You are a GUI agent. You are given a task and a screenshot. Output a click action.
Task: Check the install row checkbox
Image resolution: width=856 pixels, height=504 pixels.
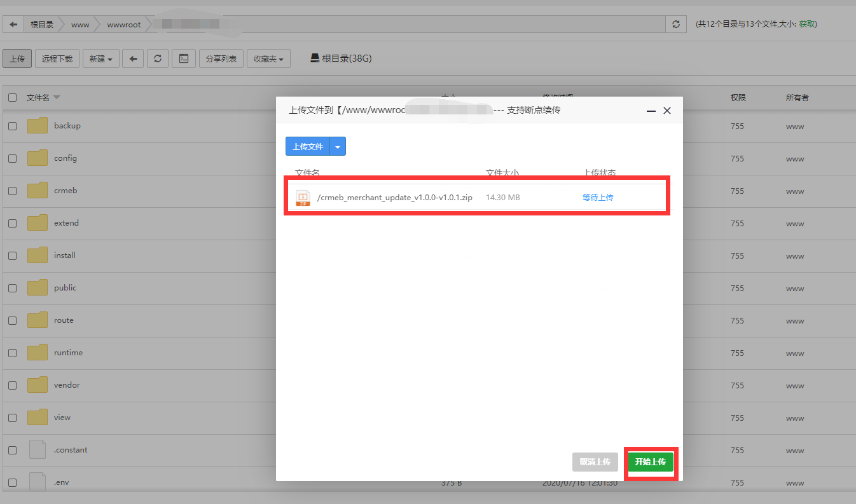[12, 255]
